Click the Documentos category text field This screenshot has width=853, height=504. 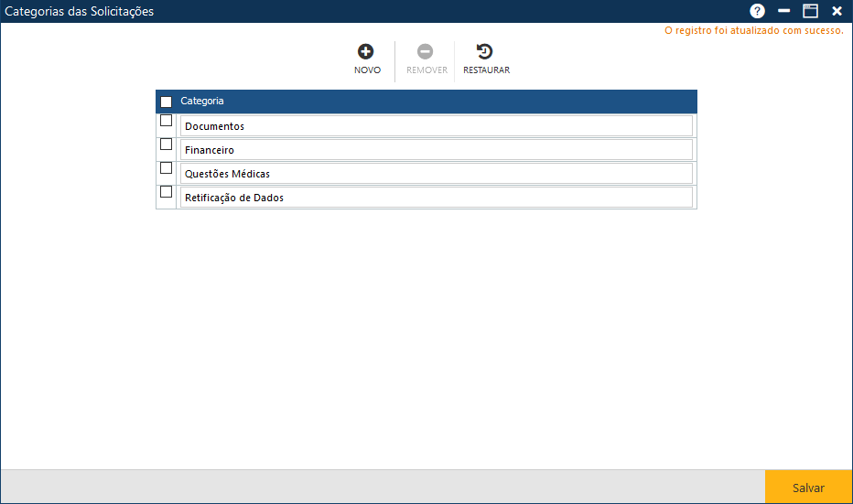click(x=436, y=126)
